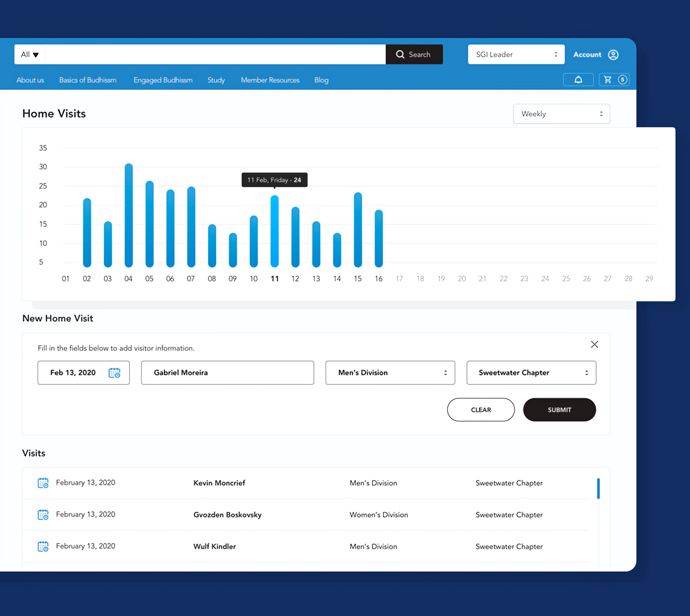Click the Account link
The image size is (690, 616).
[587, 55]
